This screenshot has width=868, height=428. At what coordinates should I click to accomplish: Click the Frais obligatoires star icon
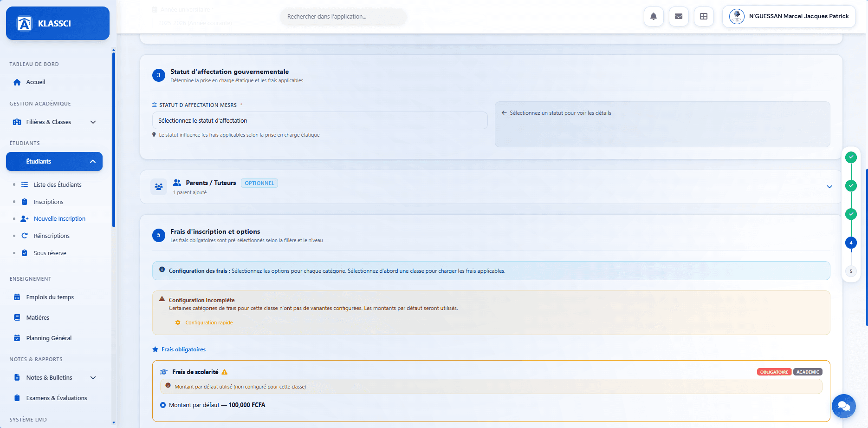[x=155, y=349]
